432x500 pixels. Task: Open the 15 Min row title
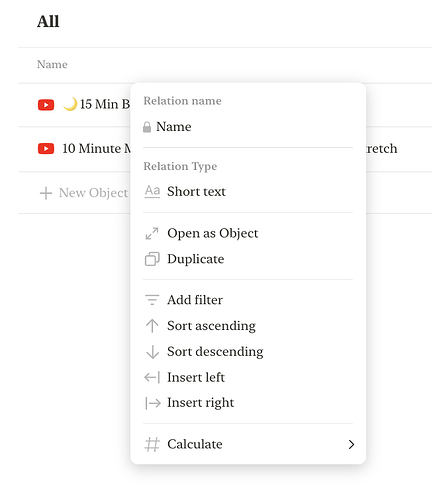coord(105,104)
